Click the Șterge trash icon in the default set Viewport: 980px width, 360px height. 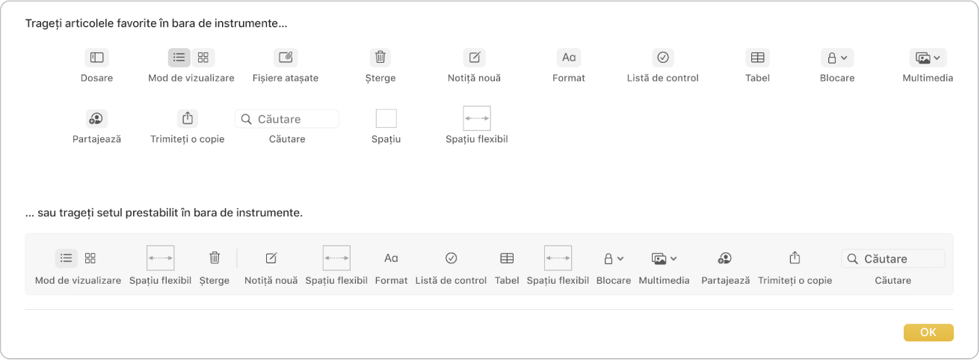pyautogui.click(x=215, y=258)
